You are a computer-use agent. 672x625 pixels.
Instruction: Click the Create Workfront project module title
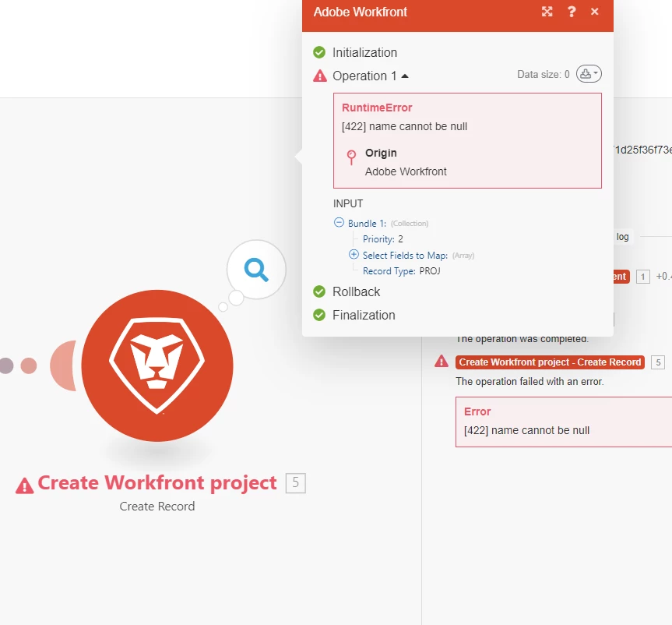[x=157, y=483]
